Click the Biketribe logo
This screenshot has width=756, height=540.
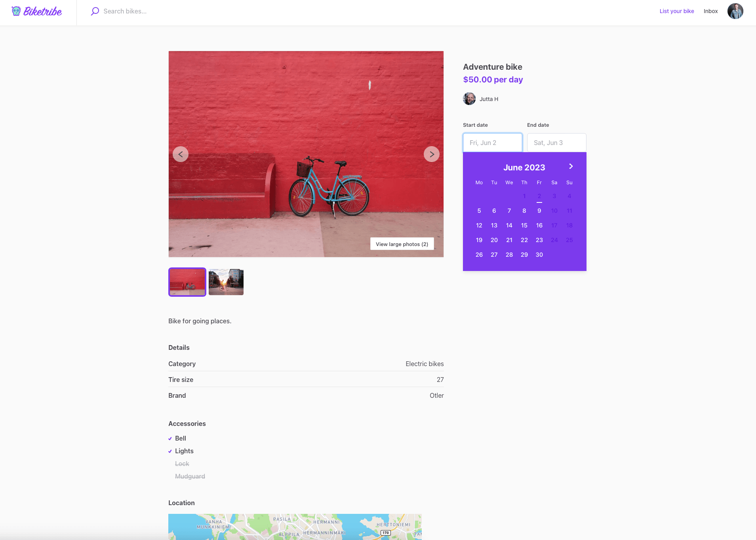[x=37, y=11]
